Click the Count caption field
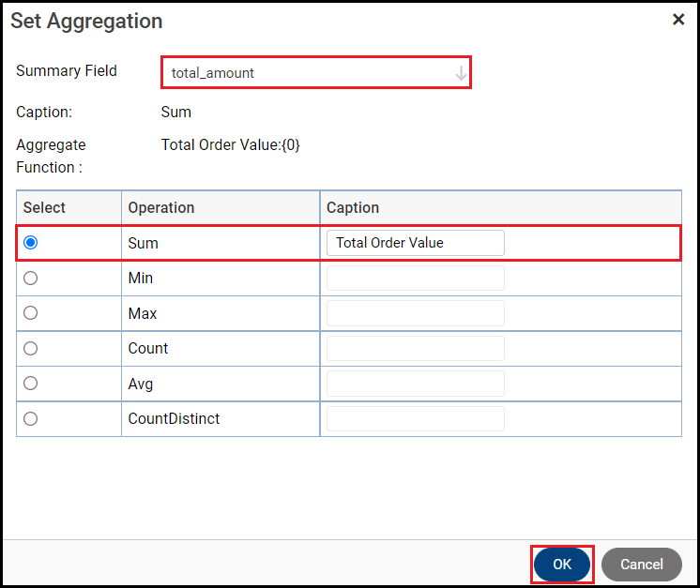Viewport: 700px width, 588px height. tap(415, 348)
